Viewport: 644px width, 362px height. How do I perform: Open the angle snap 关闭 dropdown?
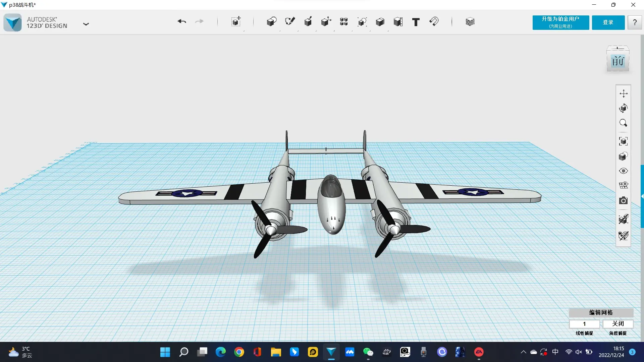(x=618, y=324)
